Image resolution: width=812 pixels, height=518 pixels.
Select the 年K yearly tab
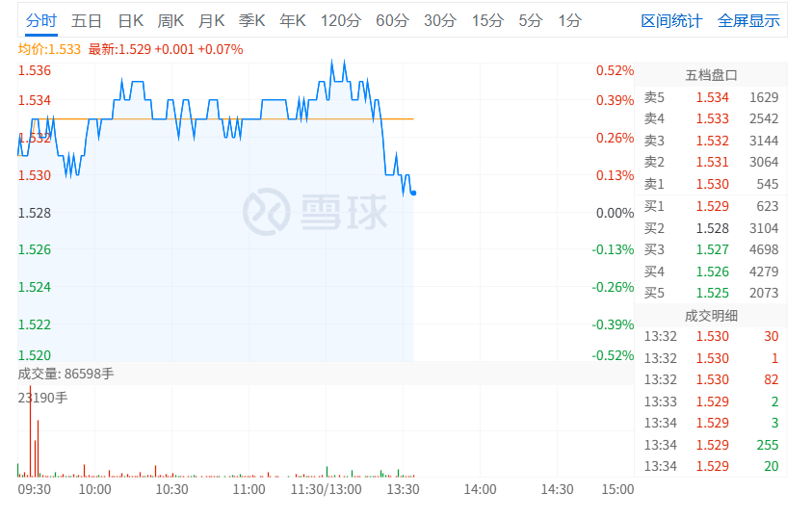point(292,20)
